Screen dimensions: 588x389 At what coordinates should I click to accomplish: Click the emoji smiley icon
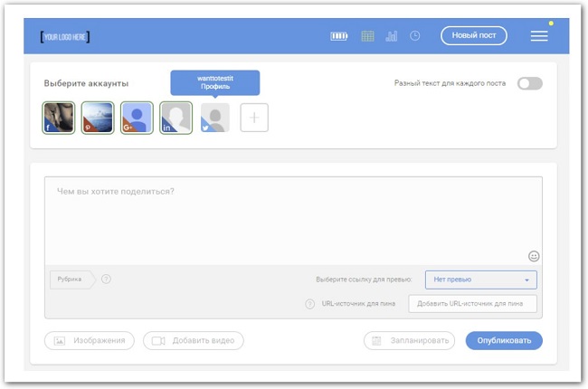pos(534,255)
